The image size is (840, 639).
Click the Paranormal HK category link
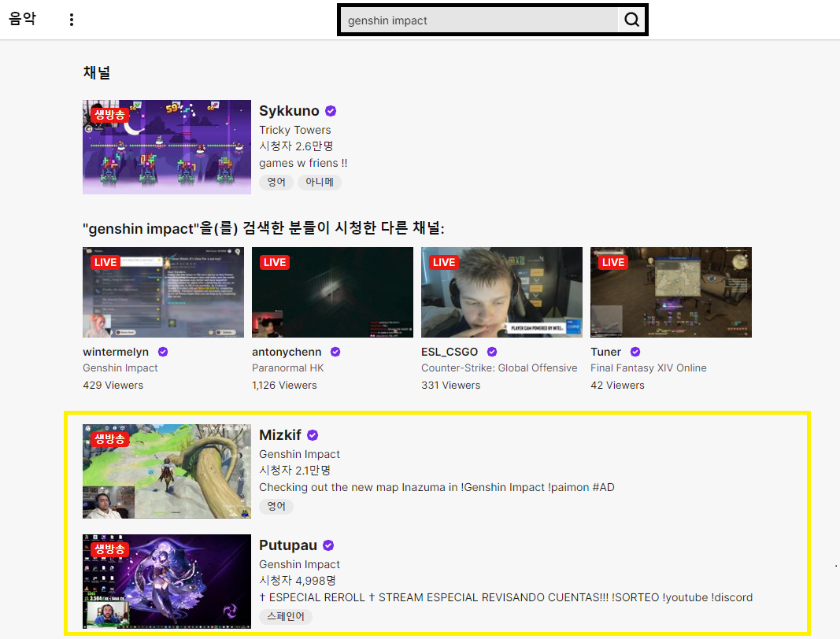pyautogui.click(x=287, y=368)
